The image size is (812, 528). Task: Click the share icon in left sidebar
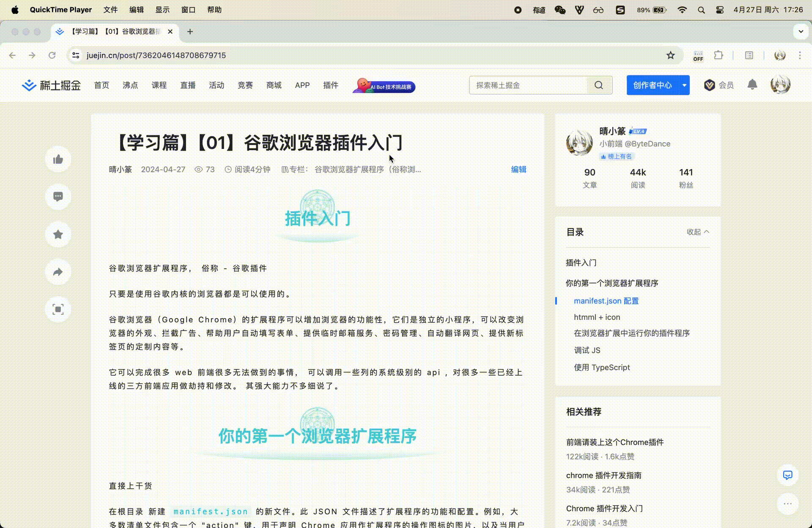click(x=58, y=272)
